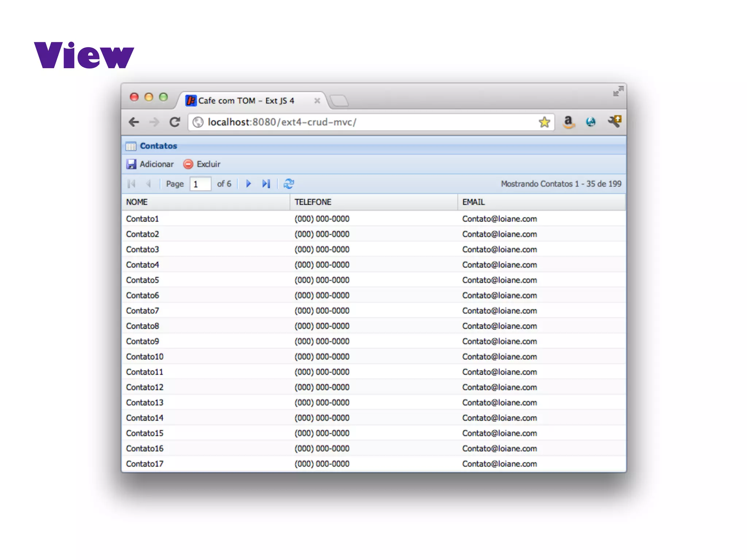Open a new browser tab

tap(339, 101)
